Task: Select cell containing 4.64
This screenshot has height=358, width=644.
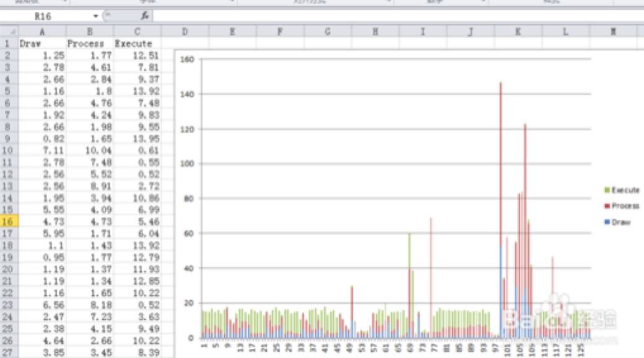Action: click(42, 341)
